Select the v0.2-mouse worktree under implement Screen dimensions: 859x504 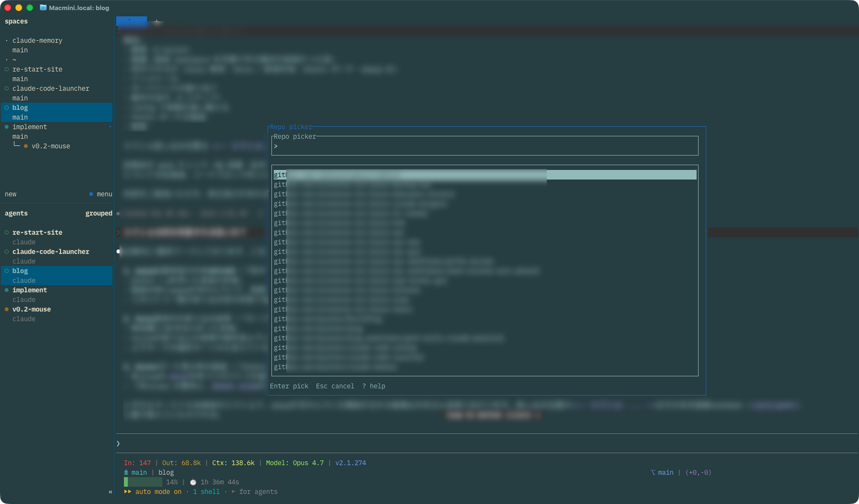click(50, 146)
